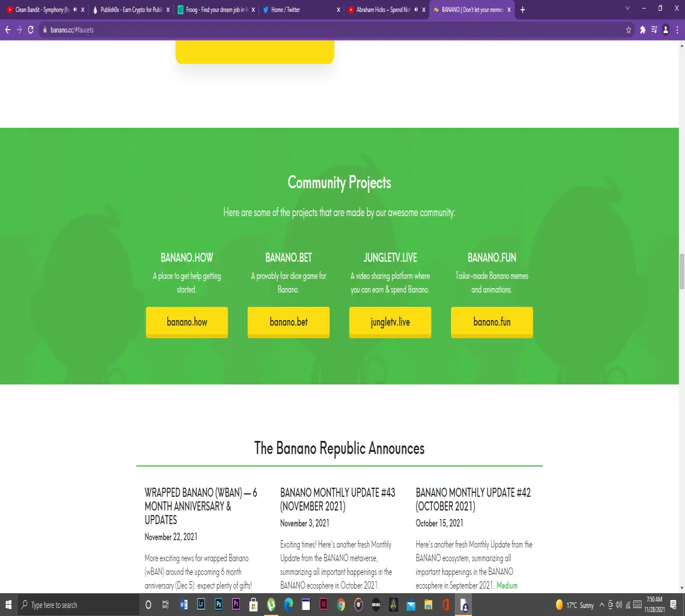Viewport: 685px width, 616px height.
Task: Select the BANANO tab
Action: [472, 10]
